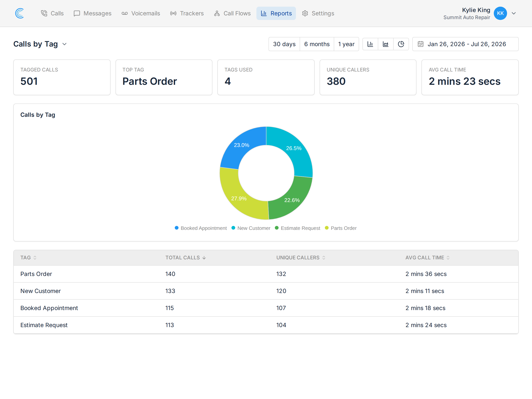
Task: Toggle Booked Appointment legend series
Action: click(x=201, y=228)
